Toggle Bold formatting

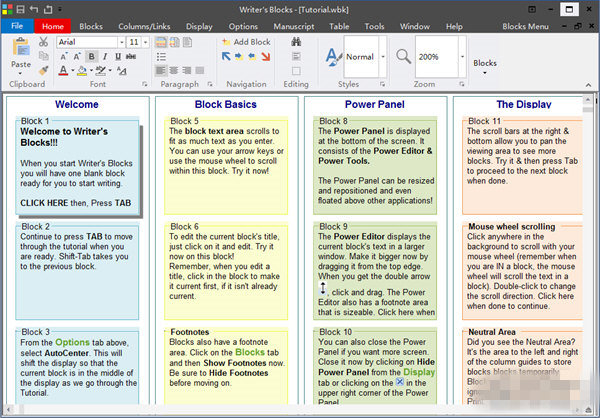(x=92, y=57)
